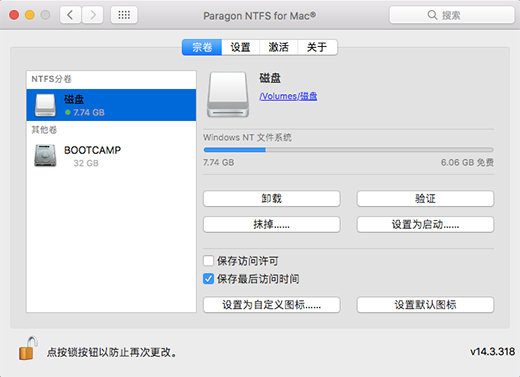Click into the 搜索 search field
The width and height of the screenshot is (520, 377).
[452, 15]
